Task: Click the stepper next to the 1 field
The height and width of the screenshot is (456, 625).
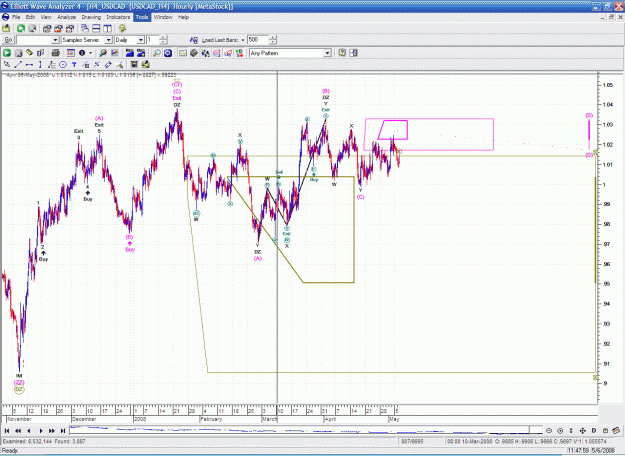Action: pyautogui.click(x=163, y=40)
